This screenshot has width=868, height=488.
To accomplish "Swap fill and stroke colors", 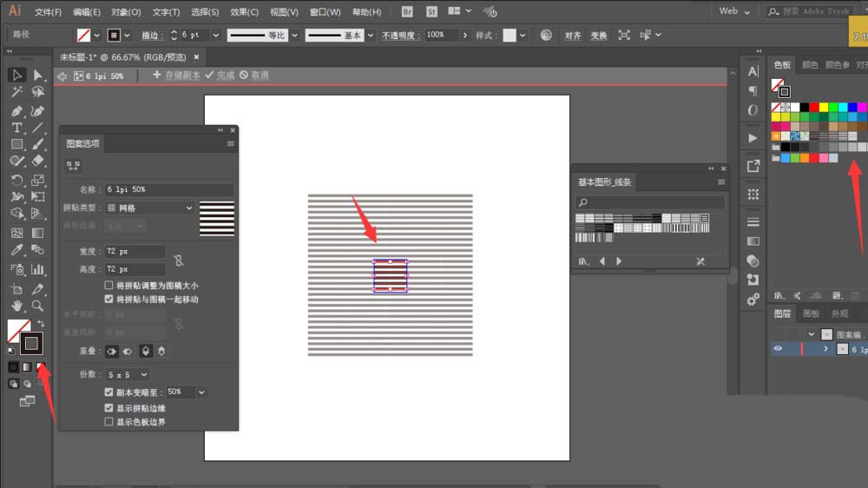I will coord(41,324).
